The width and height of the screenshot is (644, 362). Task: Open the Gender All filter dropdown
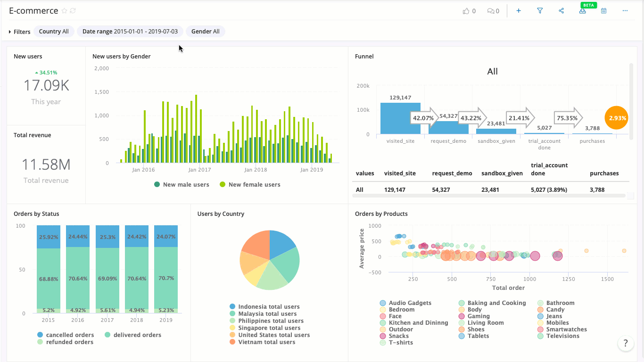(205, 32)
